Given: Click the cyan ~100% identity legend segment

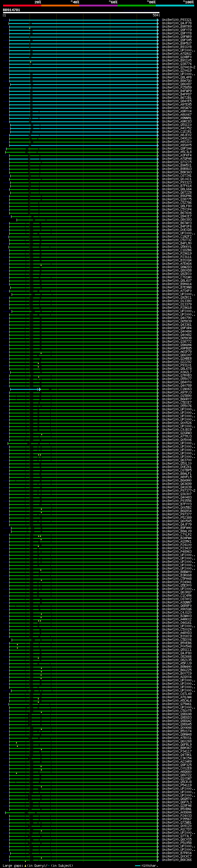Looking at the screenshot, I should click(175, 6).
